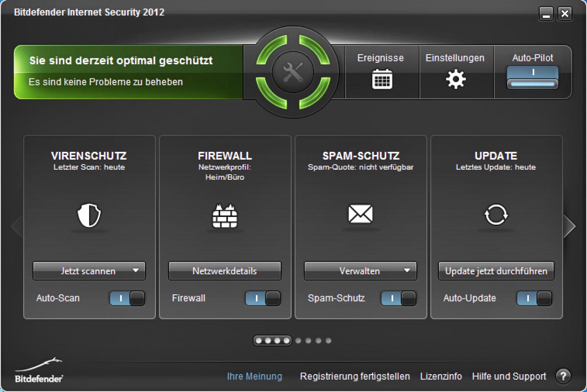The width and height of the screenshot is (587, 392).
Task: Click 'Letztes Update: heute' text
Action: coord(496,167)
